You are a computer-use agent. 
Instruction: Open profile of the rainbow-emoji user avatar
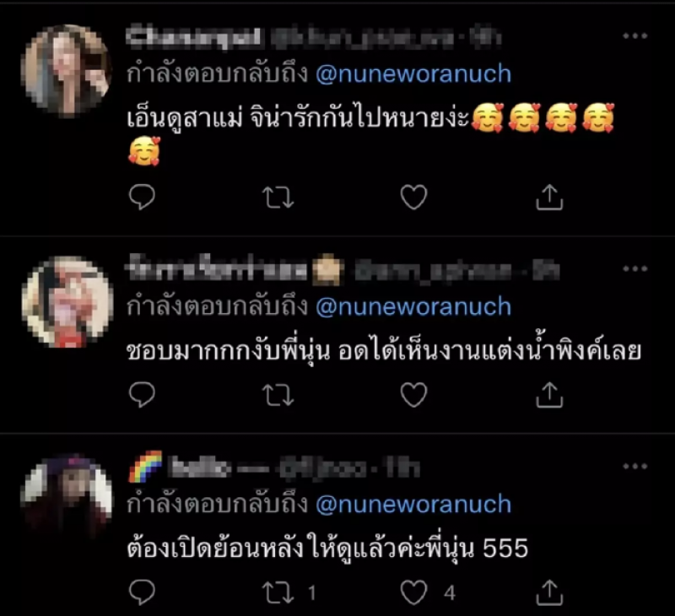click(x=67, y=497)
